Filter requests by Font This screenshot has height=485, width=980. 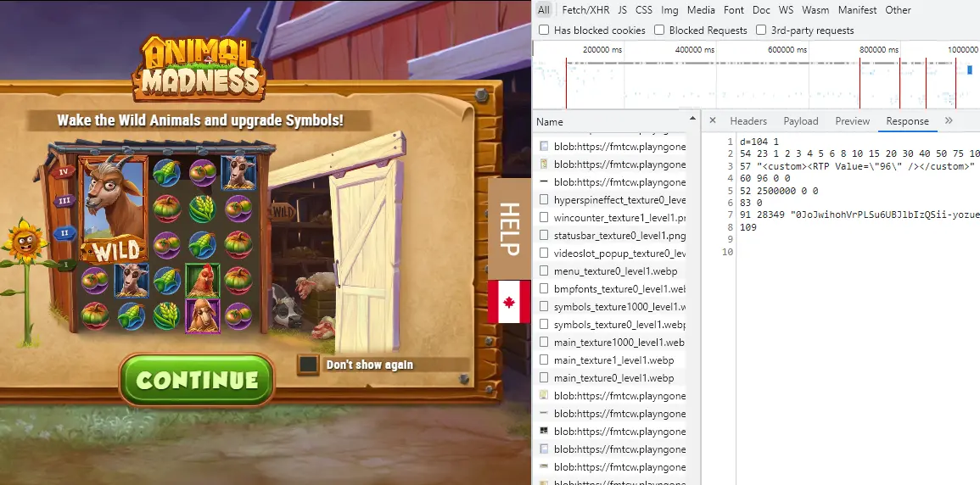734,10
